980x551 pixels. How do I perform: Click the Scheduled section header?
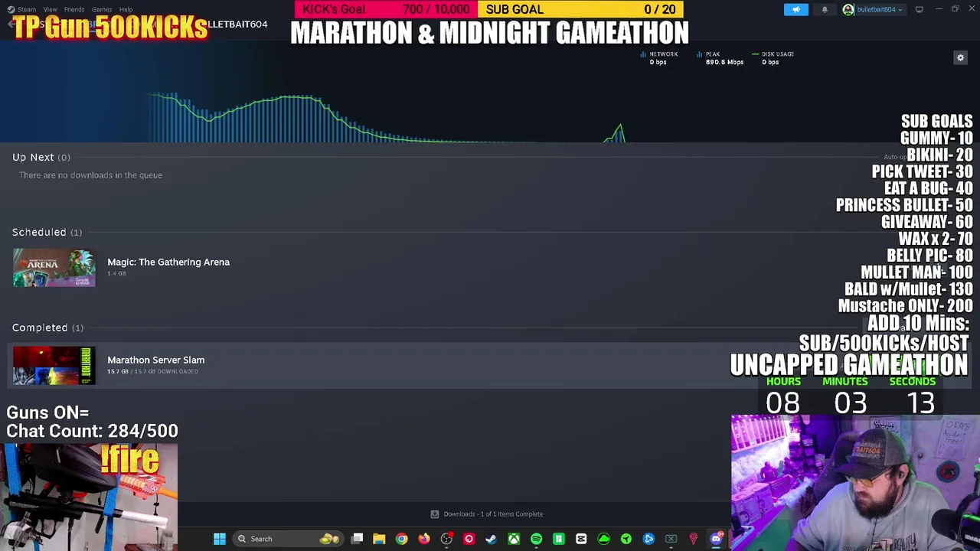click(47, 232)
